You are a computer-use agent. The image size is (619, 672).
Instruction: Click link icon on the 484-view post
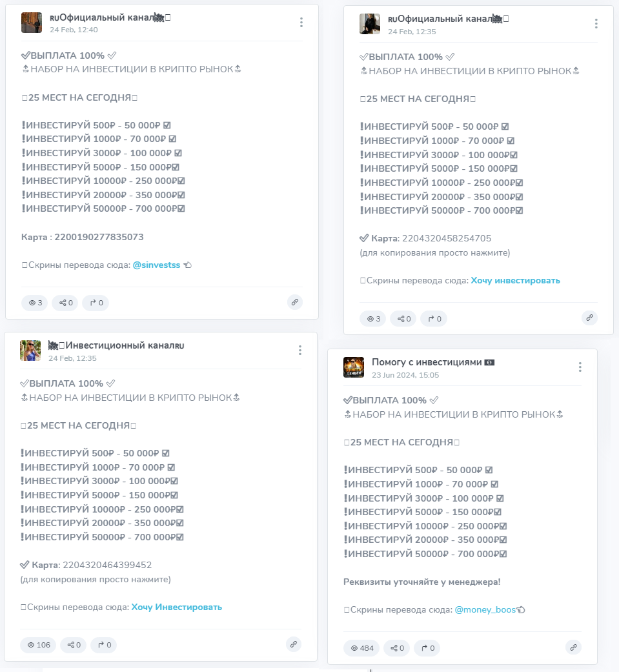[x=573, y=647]
